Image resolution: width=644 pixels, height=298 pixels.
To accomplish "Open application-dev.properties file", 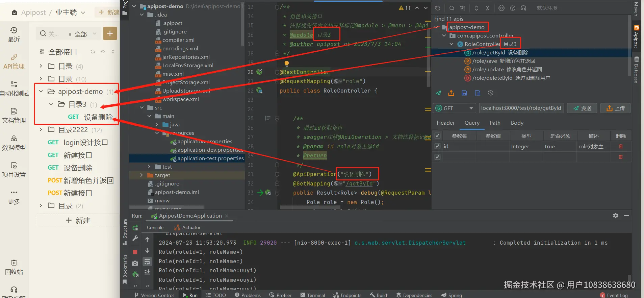I will (207, 150).
